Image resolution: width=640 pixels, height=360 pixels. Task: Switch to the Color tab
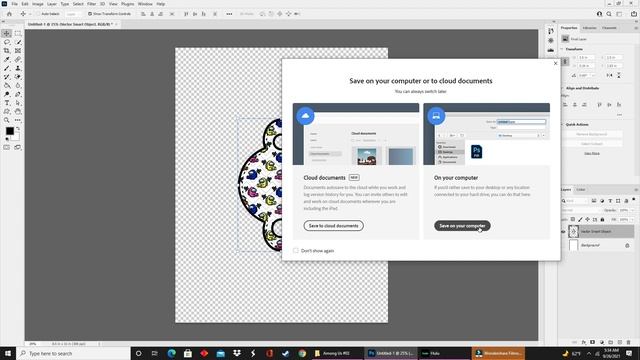pos(580,190)
